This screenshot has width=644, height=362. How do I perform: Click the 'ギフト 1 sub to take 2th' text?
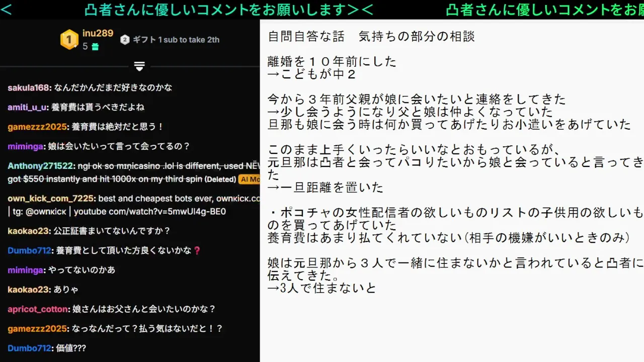pyautogui.click(x=176, y=40)
